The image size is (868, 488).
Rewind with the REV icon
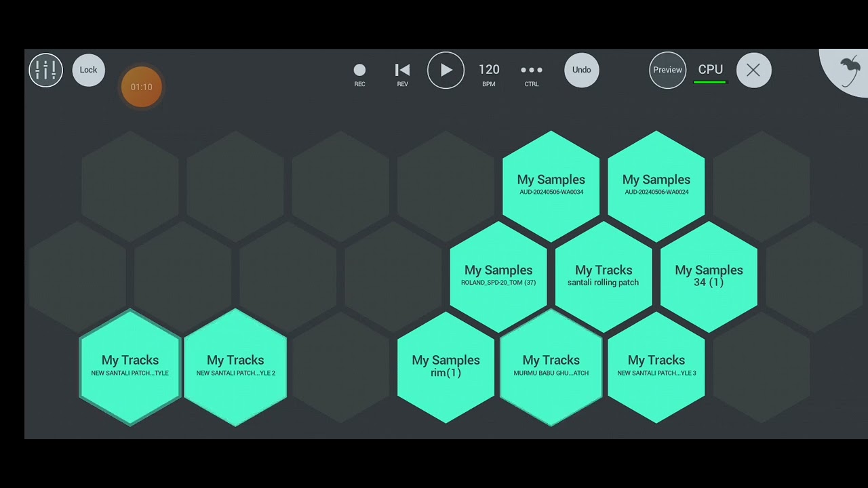pyautogui.click(x=402, y=75)
